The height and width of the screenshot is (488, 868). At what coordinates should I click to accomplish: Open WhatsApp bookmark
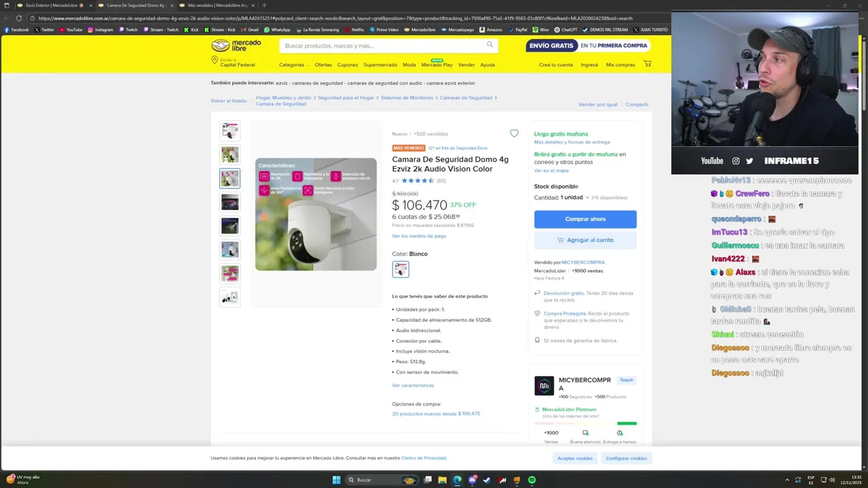pyautogui.click(x=277, y=30)
